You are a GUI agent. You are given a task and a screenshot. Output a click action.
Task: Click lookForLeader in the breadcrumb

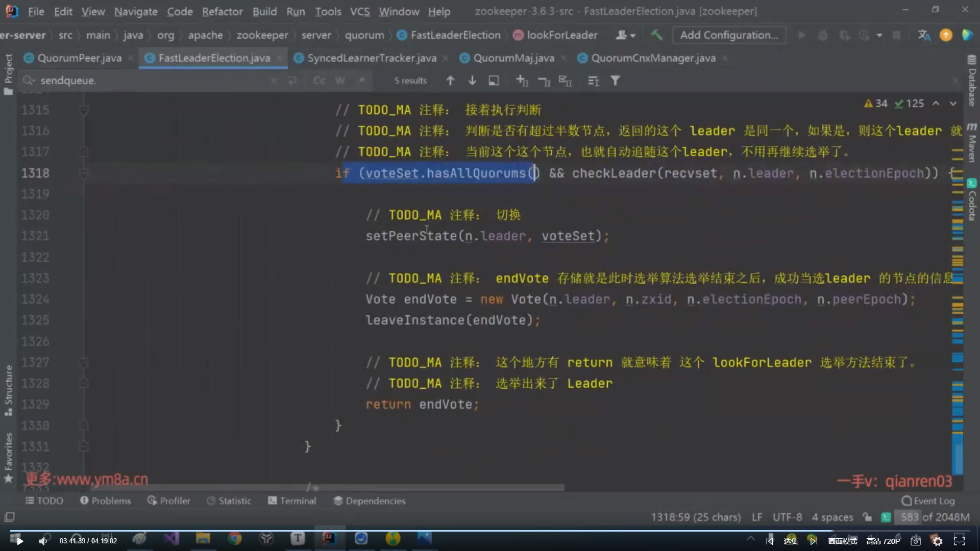tap(561, 35)
